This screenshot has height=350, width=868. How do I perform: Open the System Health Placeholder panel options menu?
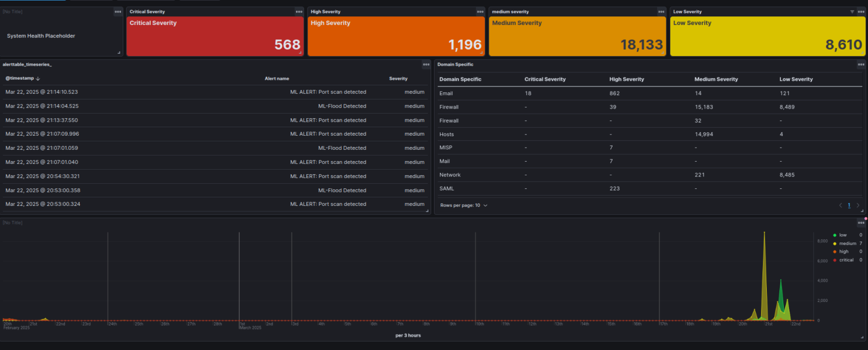point(118,11)
